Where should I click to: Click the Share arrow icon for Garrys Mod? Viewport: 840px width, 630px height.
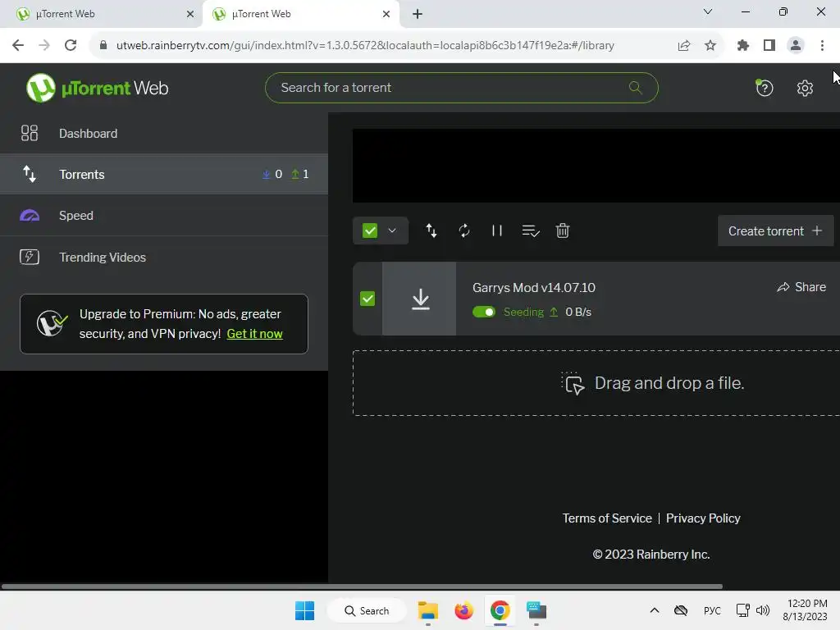pos(783,287)
